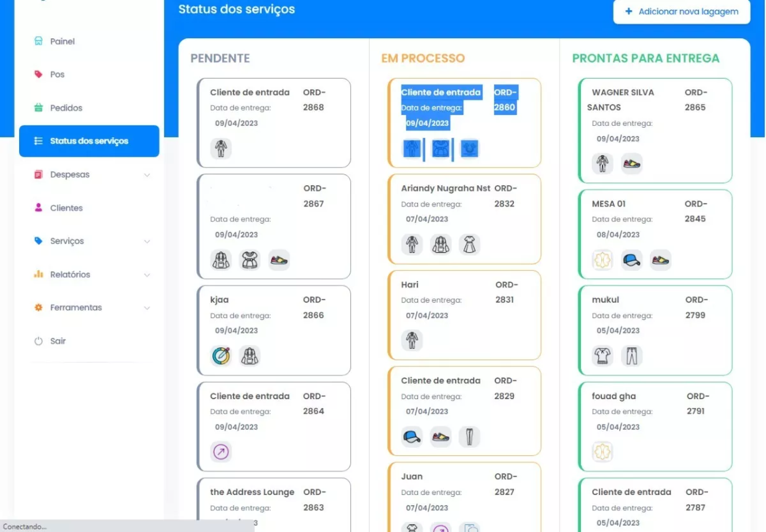Click the sneaker icon on WAGNER SILVA SANTOS order

coord(631,164)
